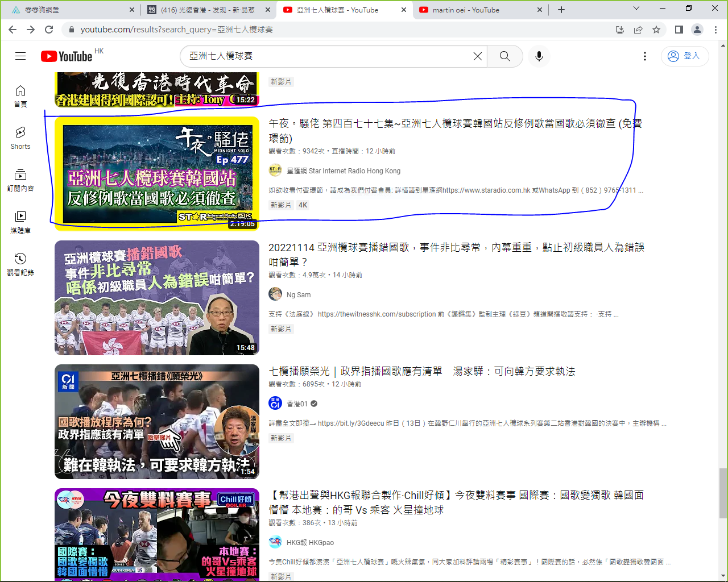Click the 登入 sign-in button
The image size is (728, 582).
coord(685,56)
